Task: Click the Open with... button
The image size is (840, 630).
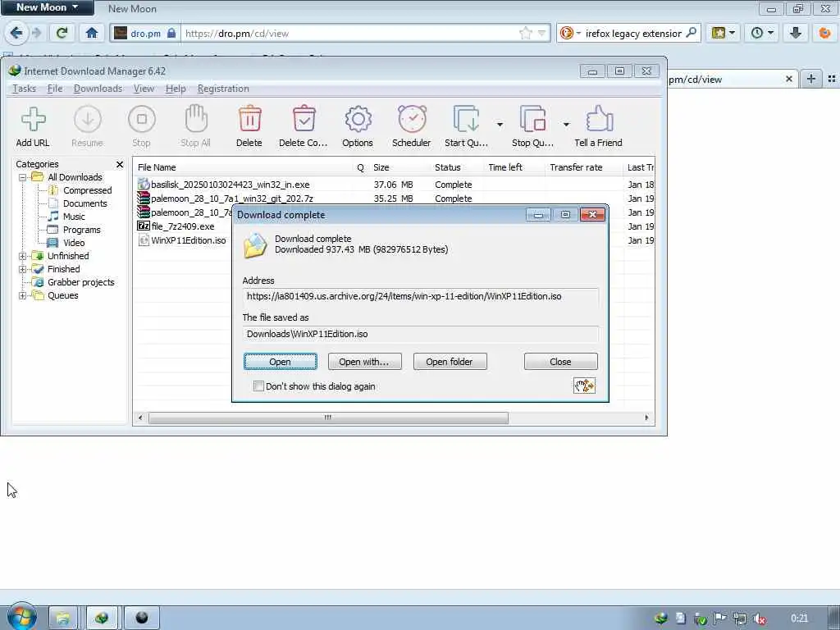Action: (x=365, y=362)
